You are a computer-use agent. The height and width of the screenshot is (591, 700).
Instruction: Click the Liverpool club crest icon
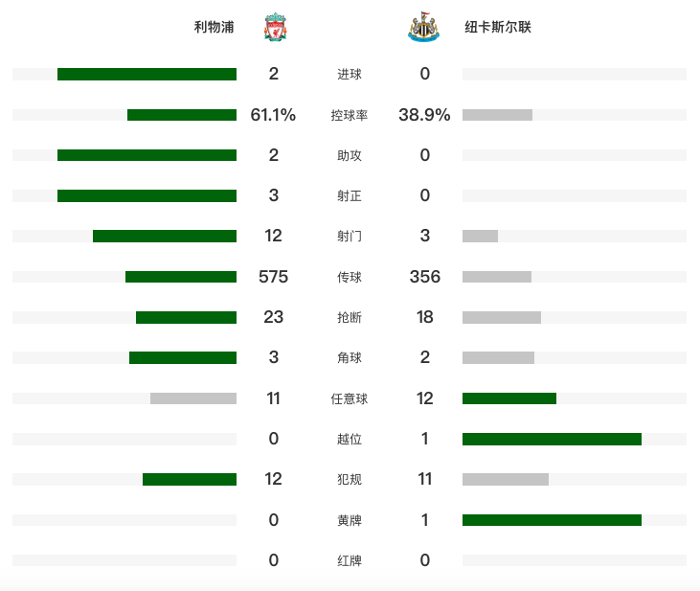[275, 27]
